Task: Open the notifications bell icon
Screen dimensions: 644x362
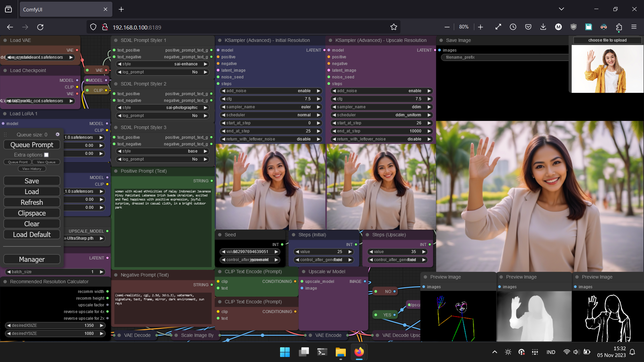Action: (632, 352)
